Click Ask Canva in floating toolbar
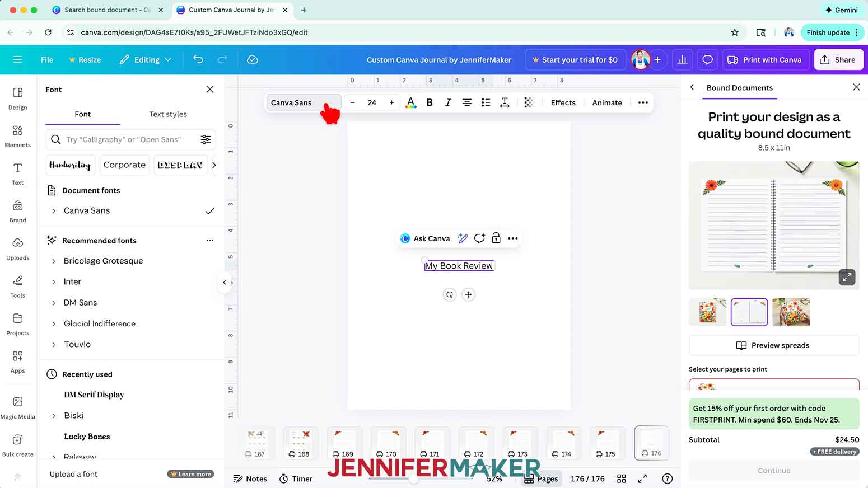Image resolution: width=868 pixels, height=488 pixels. (x=426, y=238)
